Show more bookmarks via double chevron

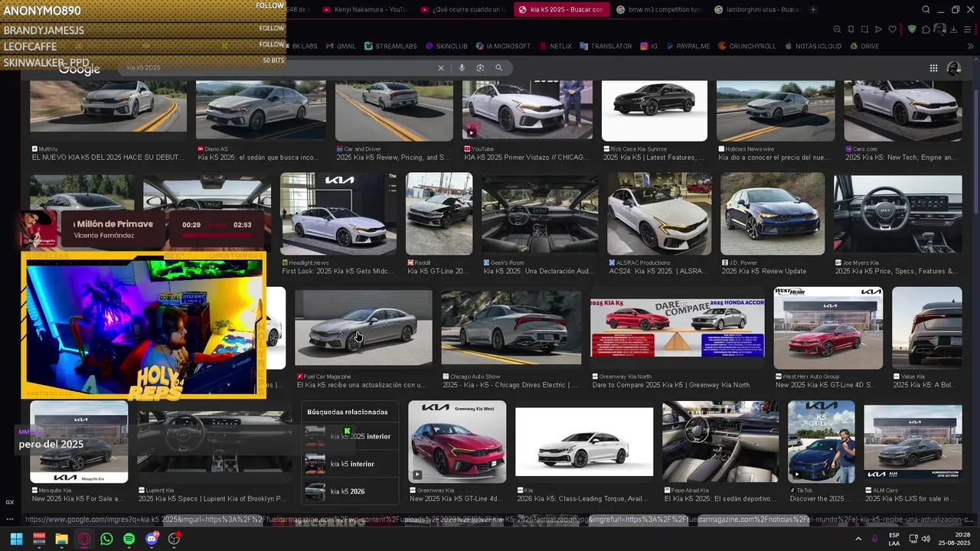[971, 46]
